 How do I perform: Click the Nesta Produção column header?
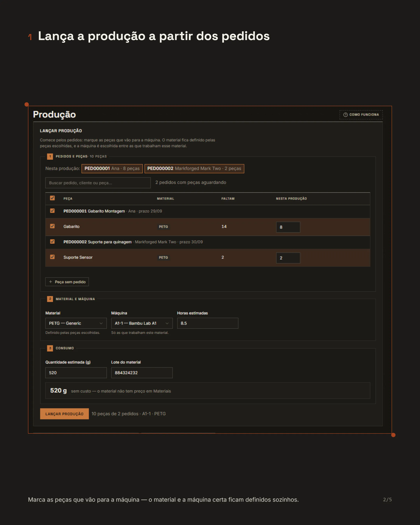[291, 199]
